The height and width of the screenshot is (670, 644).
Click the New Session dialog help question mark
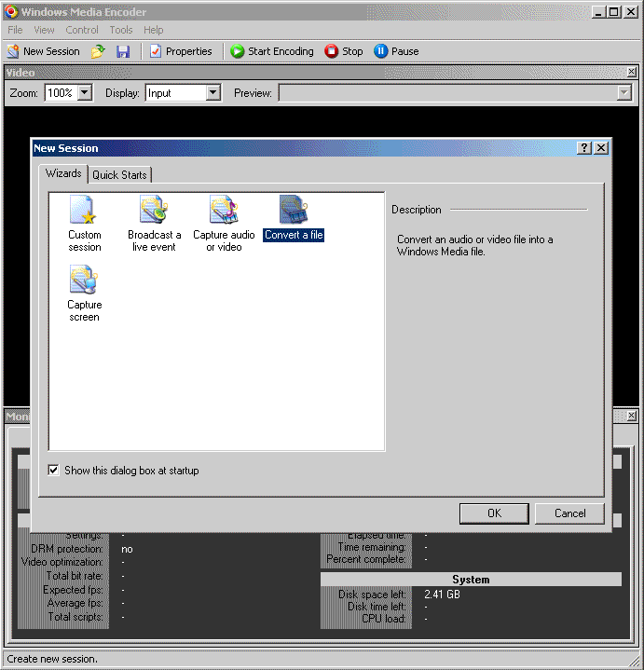click(x=583, y=148)
